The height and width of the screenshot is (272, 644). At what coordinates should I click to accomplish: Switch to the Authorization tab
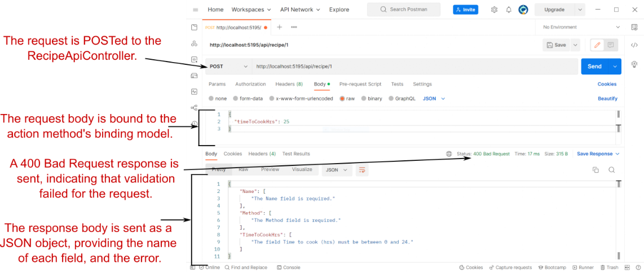click(x=250, y=84)
